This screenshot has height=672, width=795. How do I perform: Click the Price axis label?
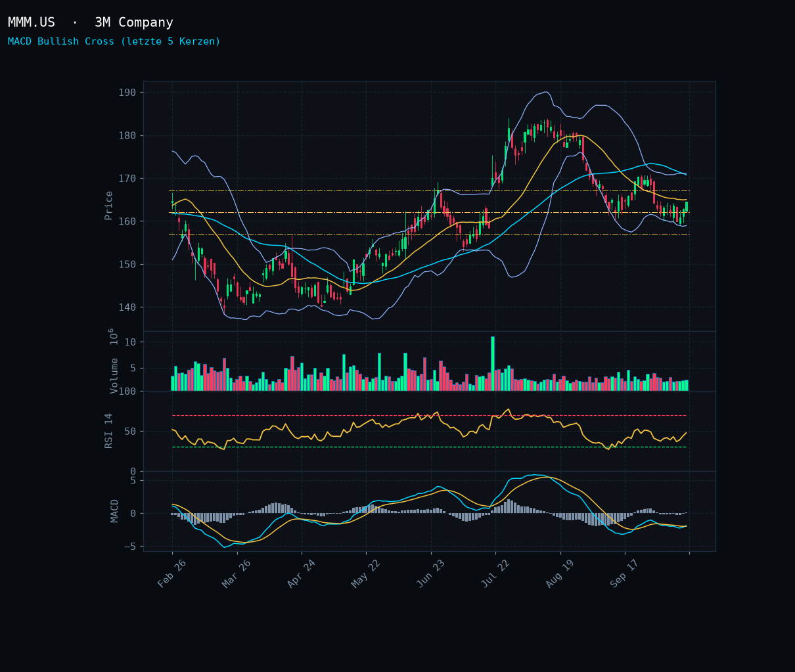pyautogui.click(x=109, y=206)
